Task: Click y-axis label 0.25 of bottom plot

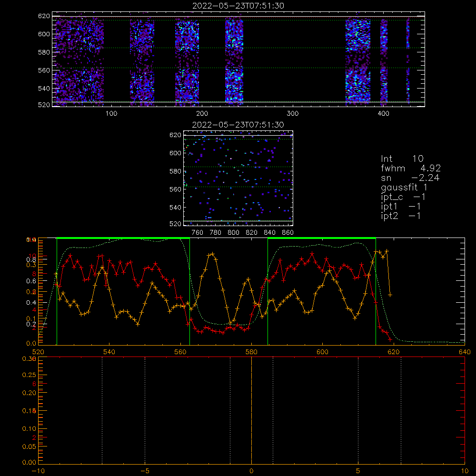Action: pos(29,375)
